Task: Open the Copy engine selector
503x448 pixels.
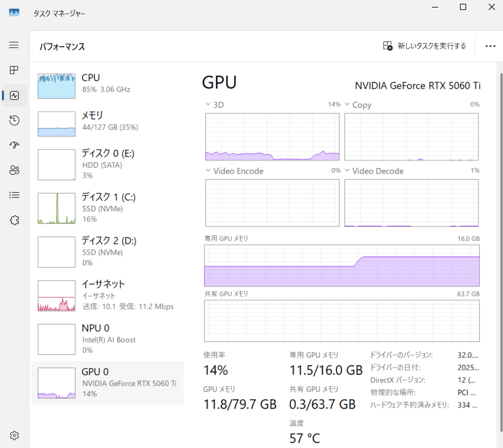Action: [x=348, y=105]
